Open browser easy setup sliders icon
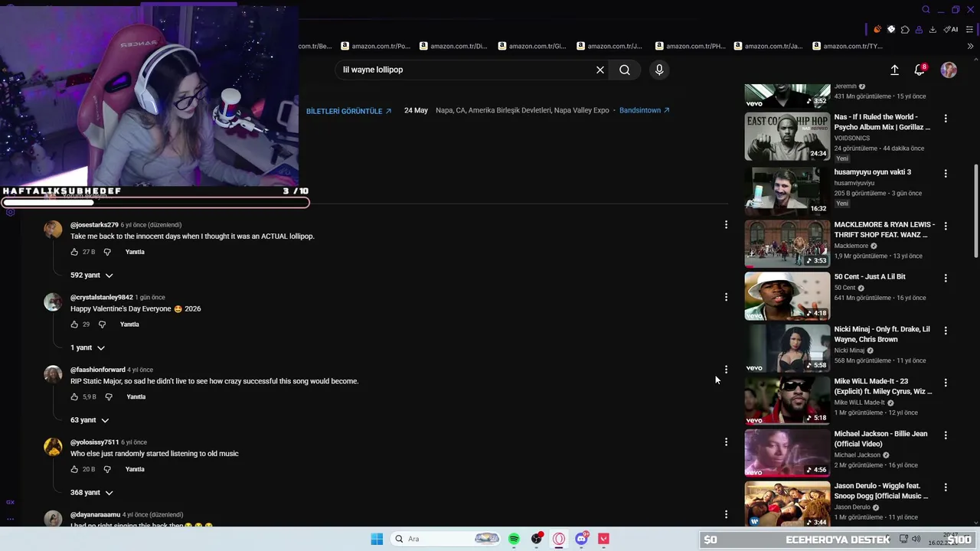 coord(970,29)
